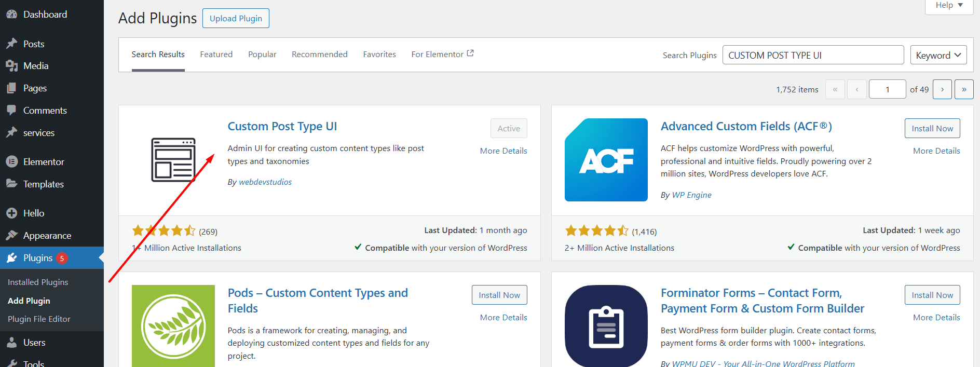Click the Templates folder icon
The width and height of the screenshot is (980, 367).
coord(11,184)
